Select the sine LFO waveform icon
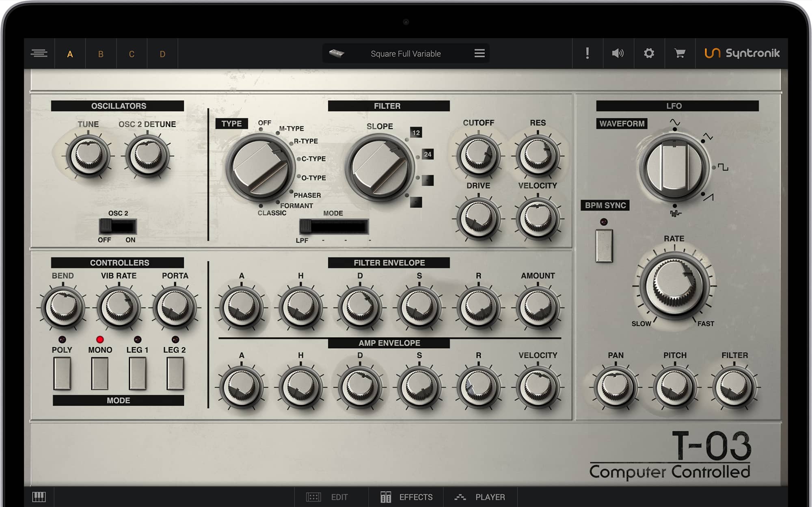Viewport: 812px width, 507px height. coord(675,122)
